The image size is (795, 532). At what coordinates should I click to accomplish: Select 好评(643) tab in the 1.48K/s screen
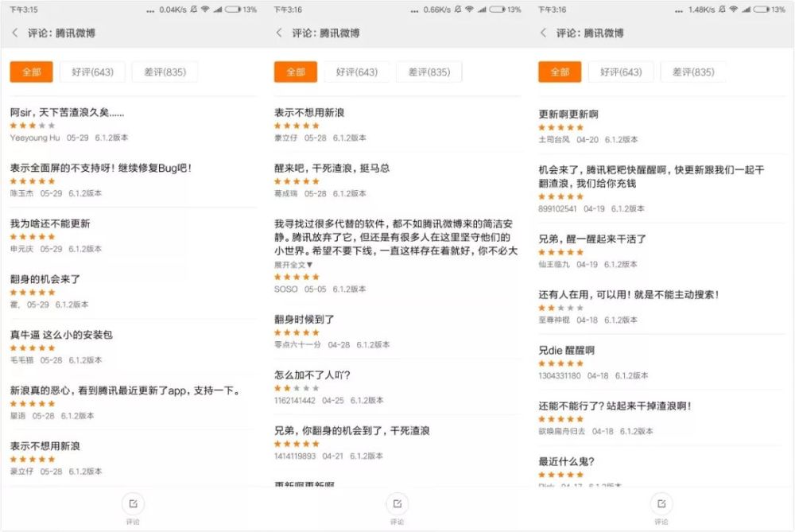[x=621, y=72]
